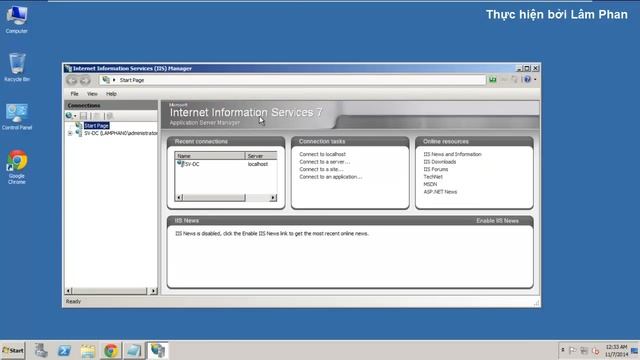Click the Back navigation arrow in IIS Manager
640x360 pixels.
pos(72,80)
